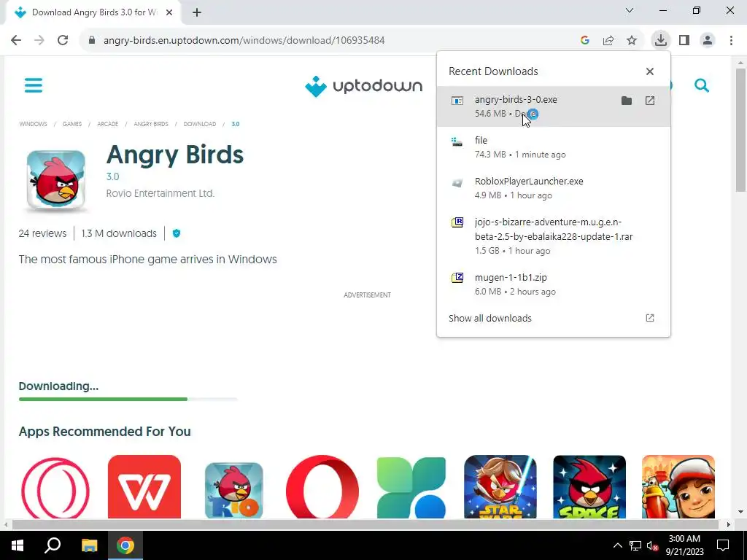Toggle Chrome side panel icon
Screen dimensions: 747x560
[684, 40]
